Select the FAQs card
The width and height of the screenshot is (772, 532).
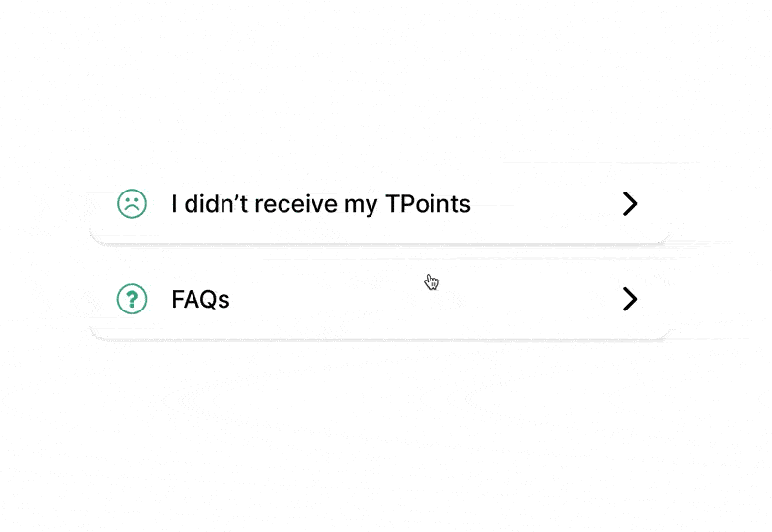click(x=379, y=299)
